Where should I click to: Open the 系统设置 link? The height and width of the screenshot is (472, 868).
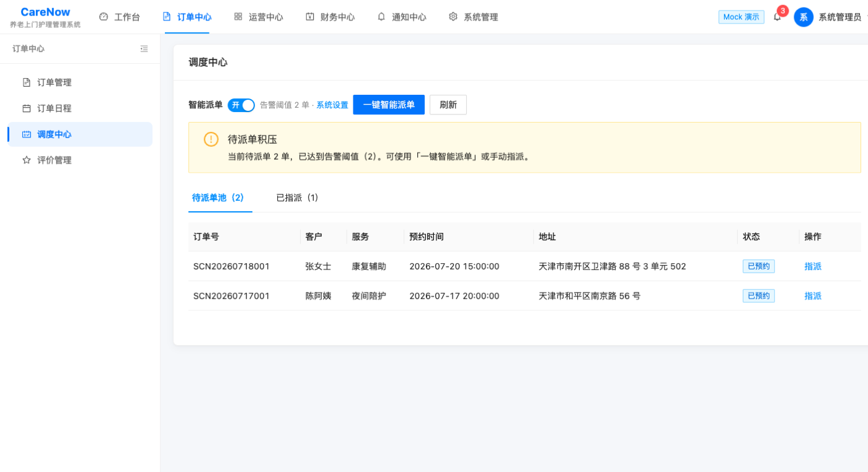(x=332, y=105)
